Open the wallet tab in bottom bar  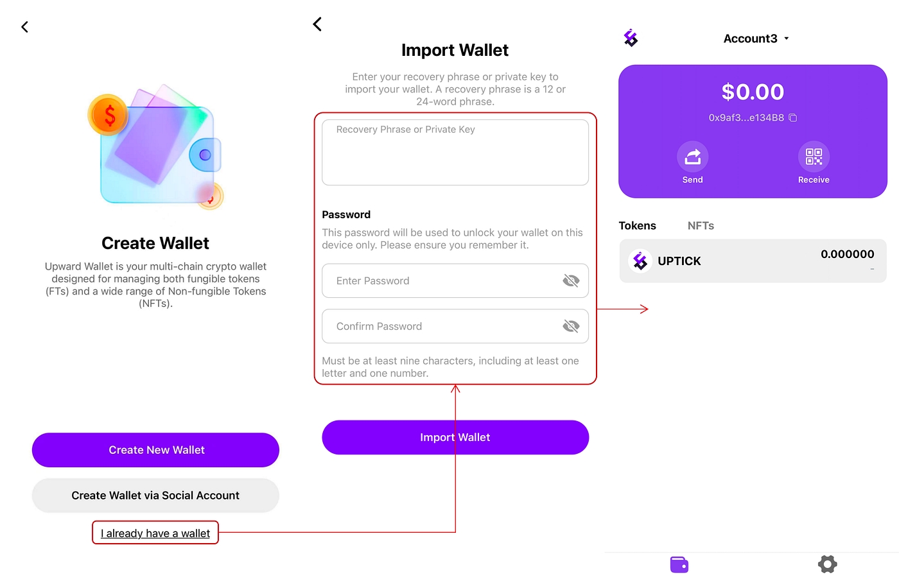[679, 565]
